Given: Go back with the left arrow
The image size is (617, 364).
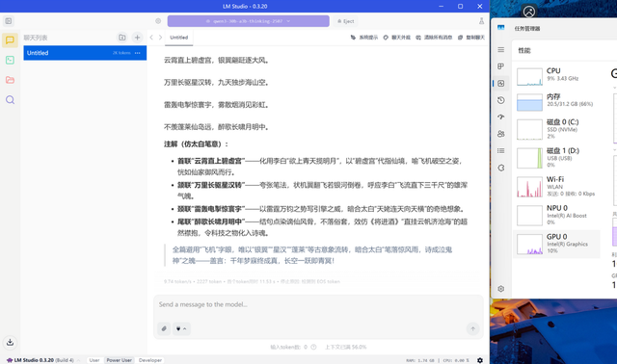Looking at the screenshot, I should click(151, 38).
